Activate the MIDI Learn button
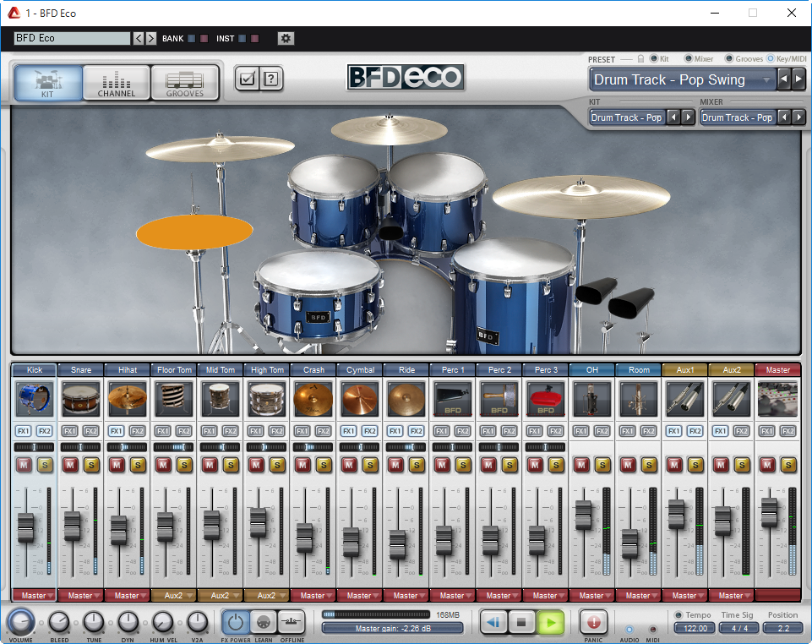Screen dimensions: 812x644 264,621
